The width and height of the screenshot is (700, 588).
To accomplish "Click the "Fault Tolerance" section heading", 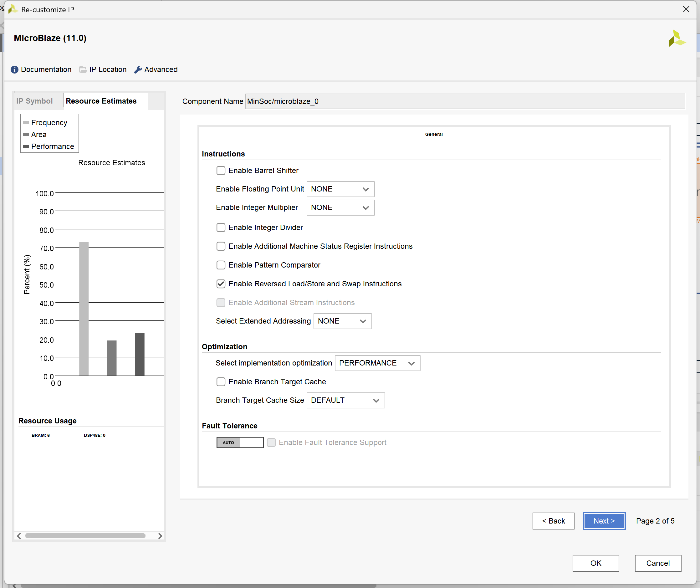I will point(230,426).
